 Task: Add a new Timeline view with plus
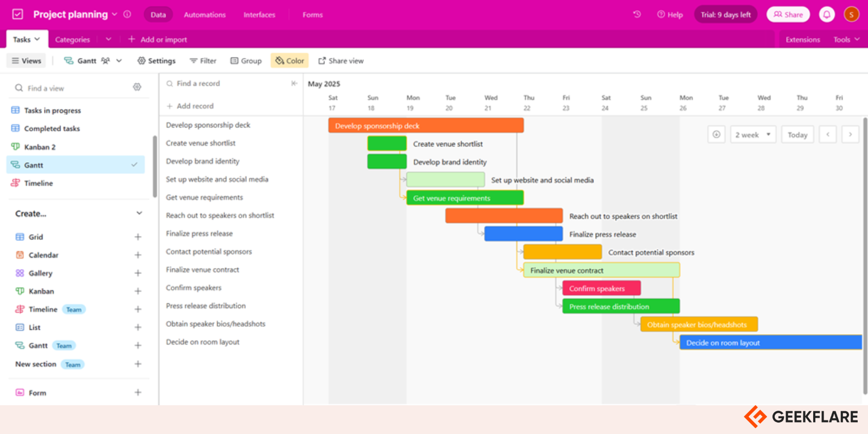click(x=138, y=309)
